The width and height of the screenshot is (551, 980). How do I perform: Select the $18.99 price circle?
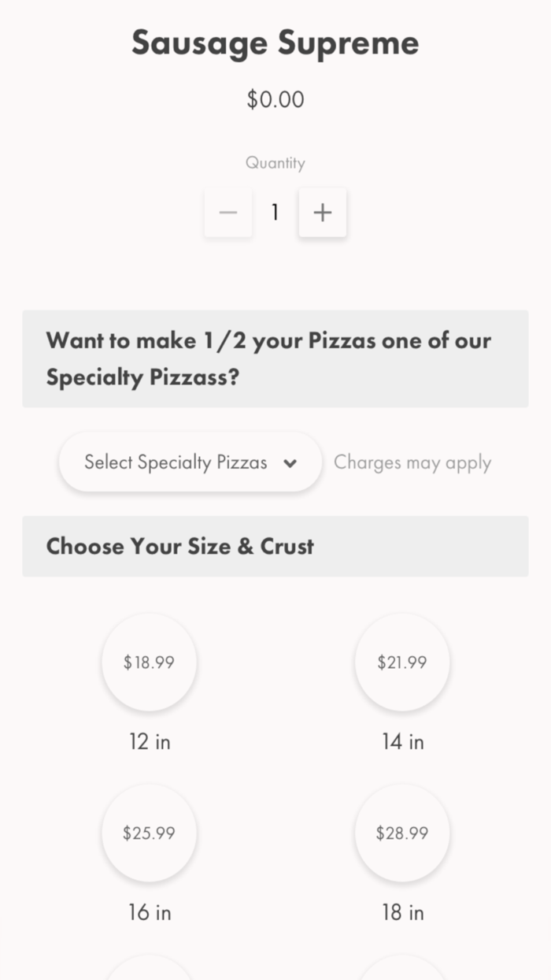[149, 662]
